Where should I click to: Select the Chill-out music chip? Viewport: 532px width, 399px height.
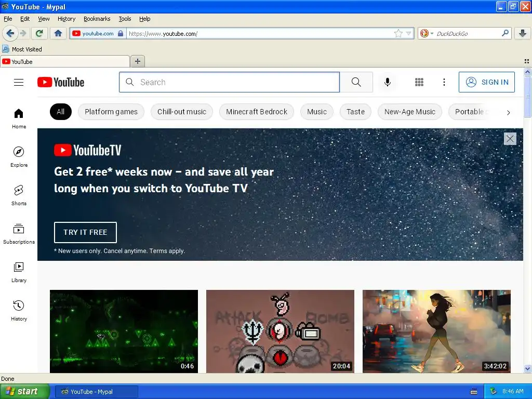click(x=181, y=112)
